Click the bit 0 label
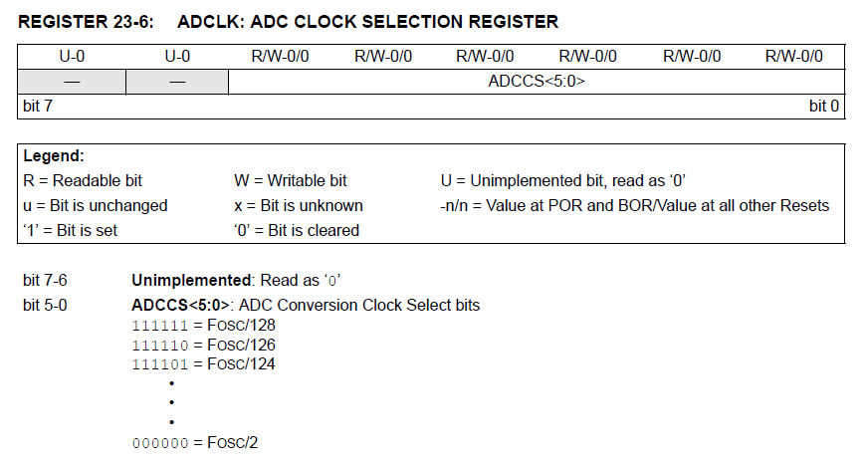The width and height of the screenshot is (868, 468). click(x=824, y=106)
